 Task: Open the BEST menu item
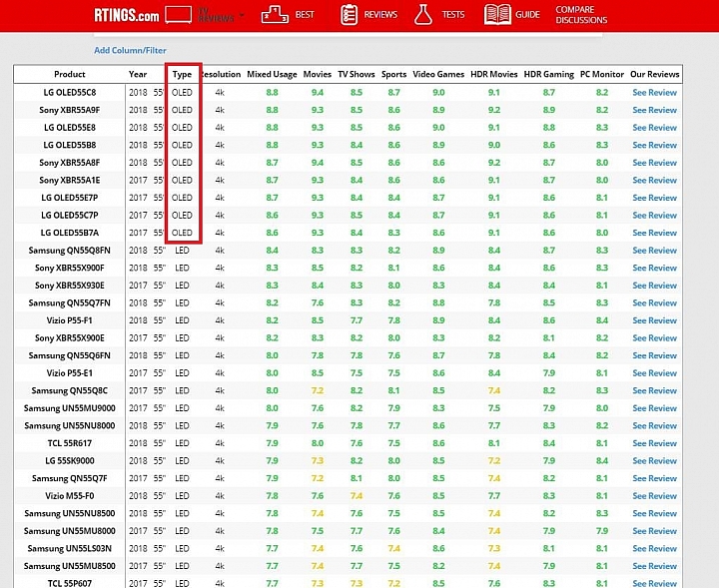coord(305,15)
